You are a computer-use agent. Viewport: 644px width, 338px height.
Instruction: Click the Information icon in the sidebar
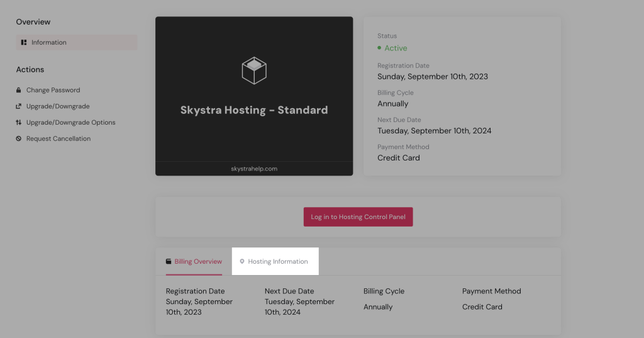point(24,43)
